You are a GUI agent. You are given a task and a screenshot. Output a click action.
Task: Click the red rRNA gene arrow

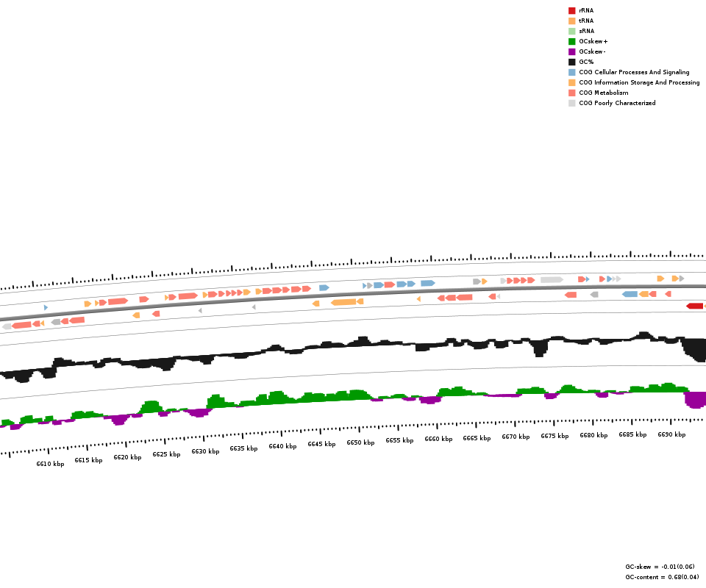(694, 306)
